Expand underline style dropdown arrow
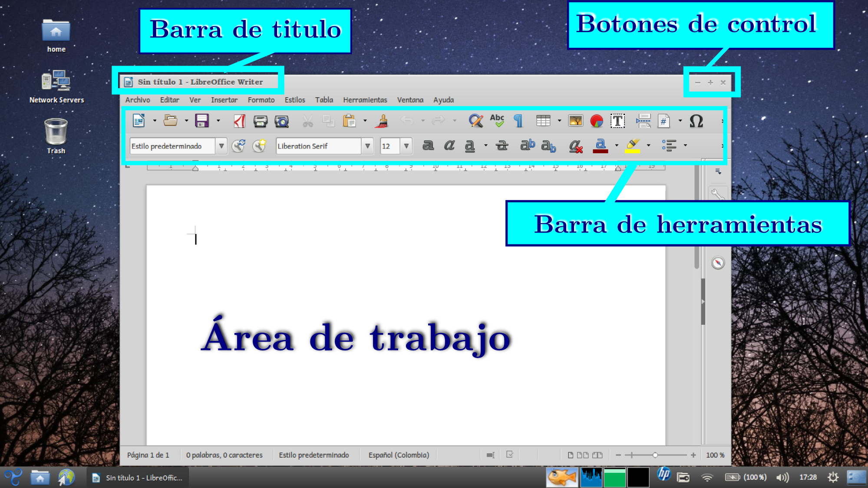The height and width of the screenshot is (488, 868). point(485,145)
